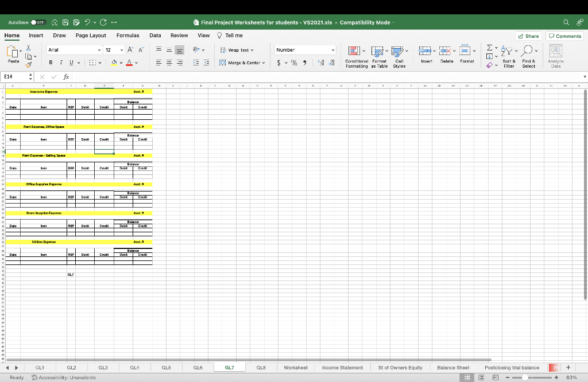
Task: Toggle Wrap Text
Action: coord(237,50)
